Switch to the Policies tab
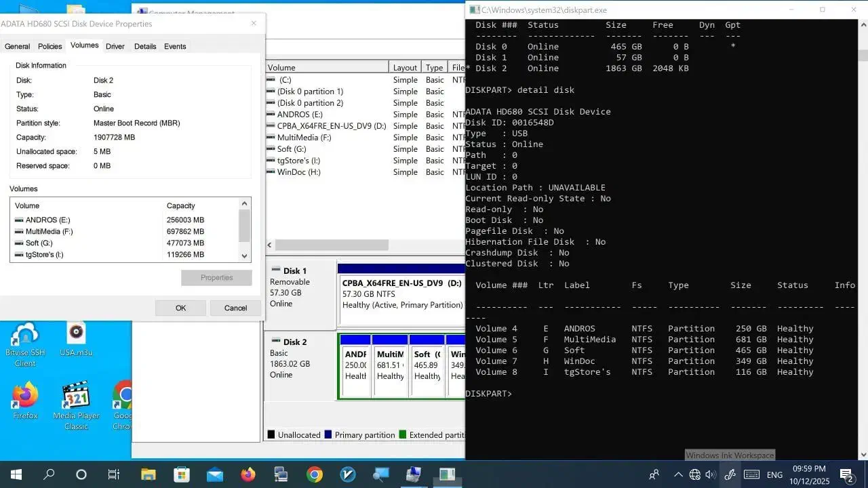This screenshot has height=488, width=868. pyautogui.click(x=50, y=46)
